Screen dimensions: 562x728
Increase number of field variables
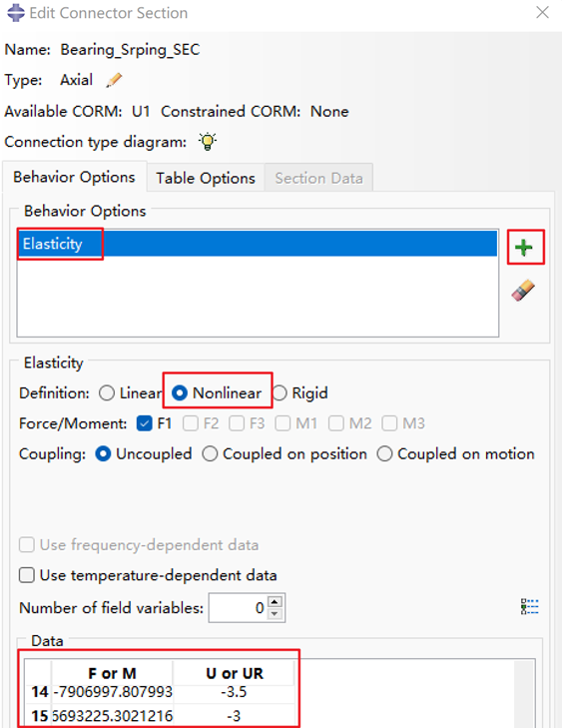[275, 602]
